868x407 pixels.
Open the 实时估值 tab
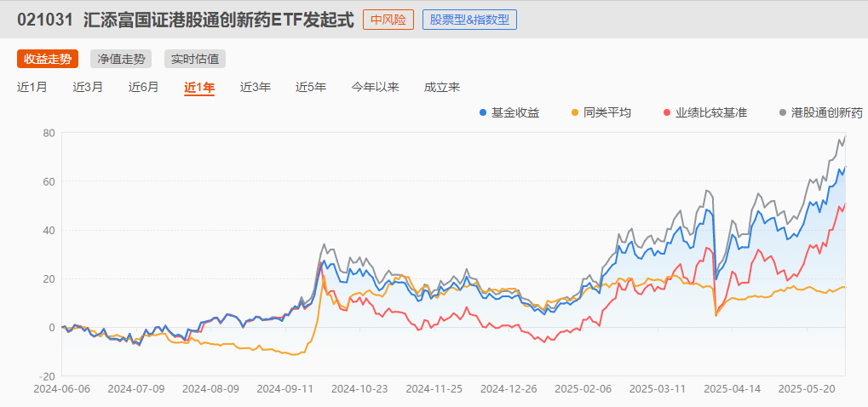point(195,59)
